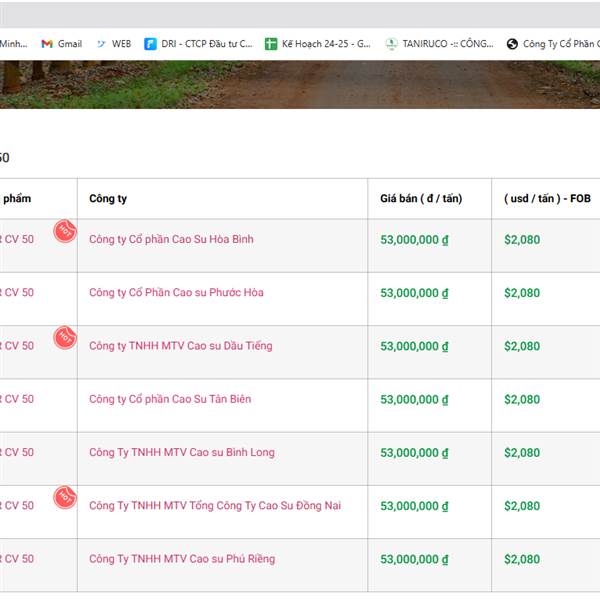Screen dimensions: 600x600
Task: Click 53,000,000 đ price in Đồng Nai row
Action: (414, 506)
